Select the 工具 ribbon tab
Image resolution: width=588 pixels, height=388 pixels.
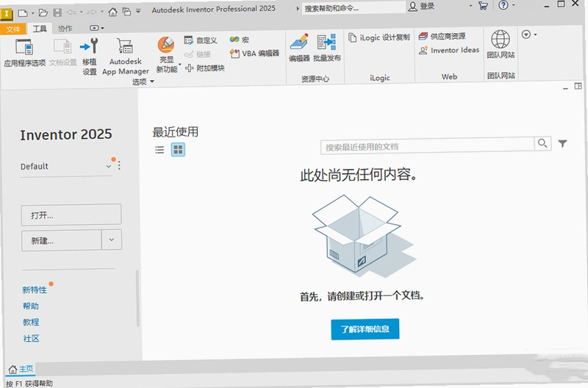(x=40, y=29)
